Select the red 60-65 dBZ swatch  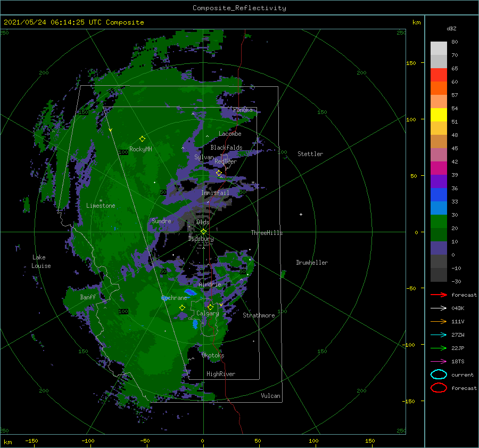point(439,75)
